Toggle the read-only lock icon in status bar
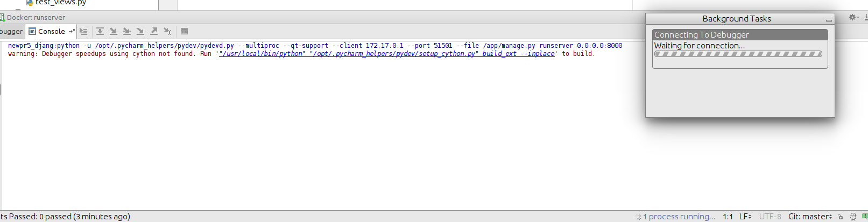This screenshot has width=868, height=222. (841, 217)
